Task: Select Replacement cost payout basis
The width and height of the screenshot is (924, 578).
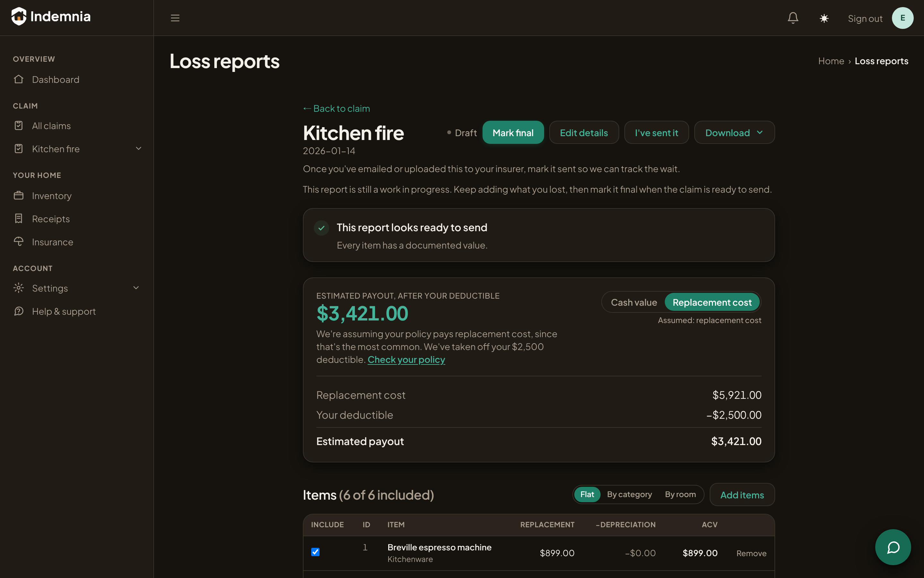Action: pos(712,302)
